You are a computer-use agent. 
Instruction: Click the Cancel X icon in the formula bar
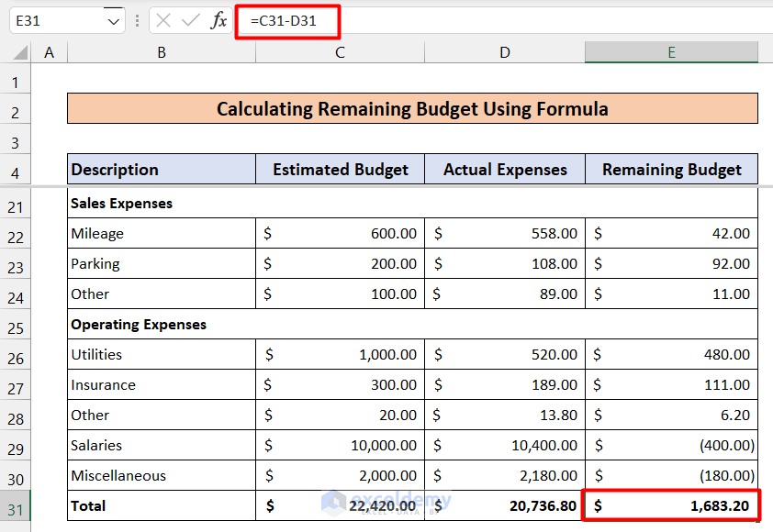coord(163,21)
